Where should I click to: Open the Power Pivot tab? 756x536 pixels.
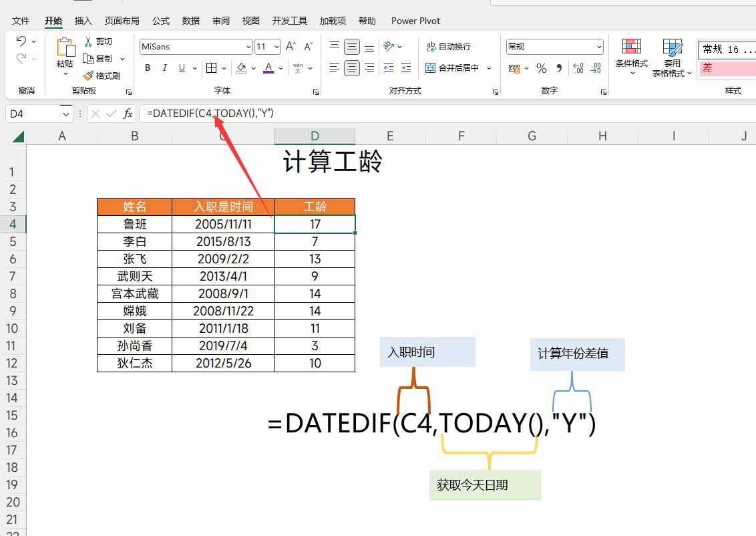coord(415,21)
